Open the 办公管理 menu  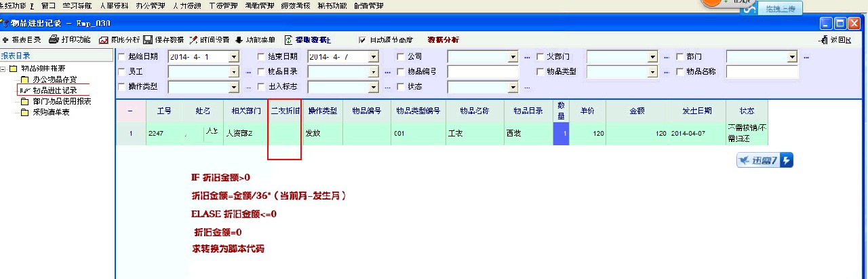coord(148,5)
